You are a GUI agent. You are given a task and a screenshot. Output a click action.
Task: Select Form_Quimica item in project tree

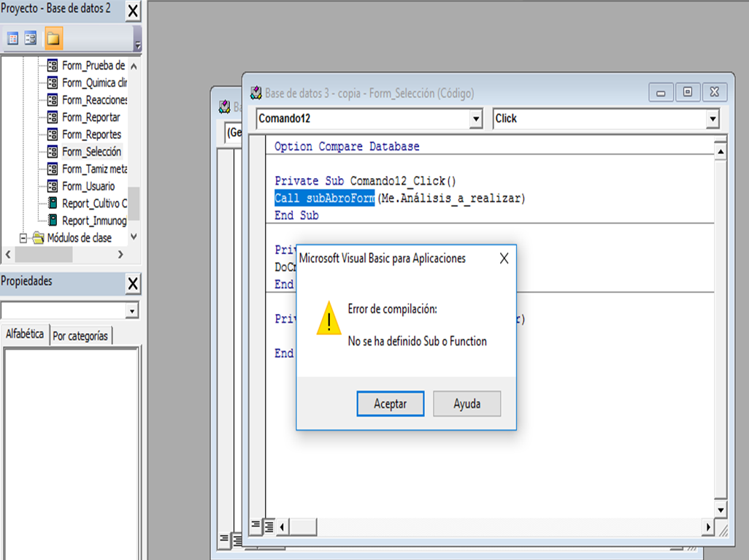tap(95, 83)
